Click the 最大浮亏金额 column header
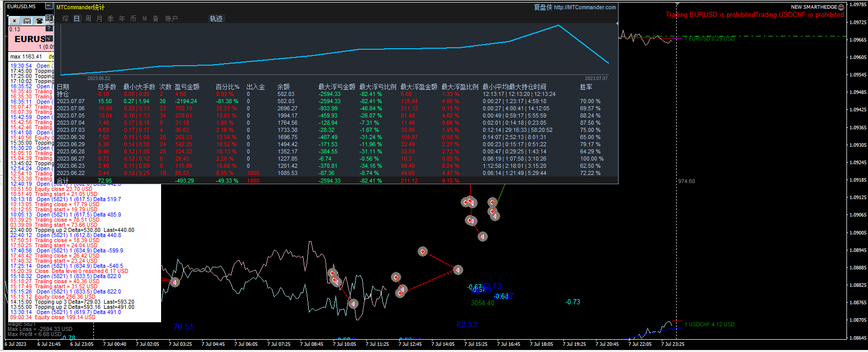Viewport: 868px width, 352px height. click(x=337, y=87)
